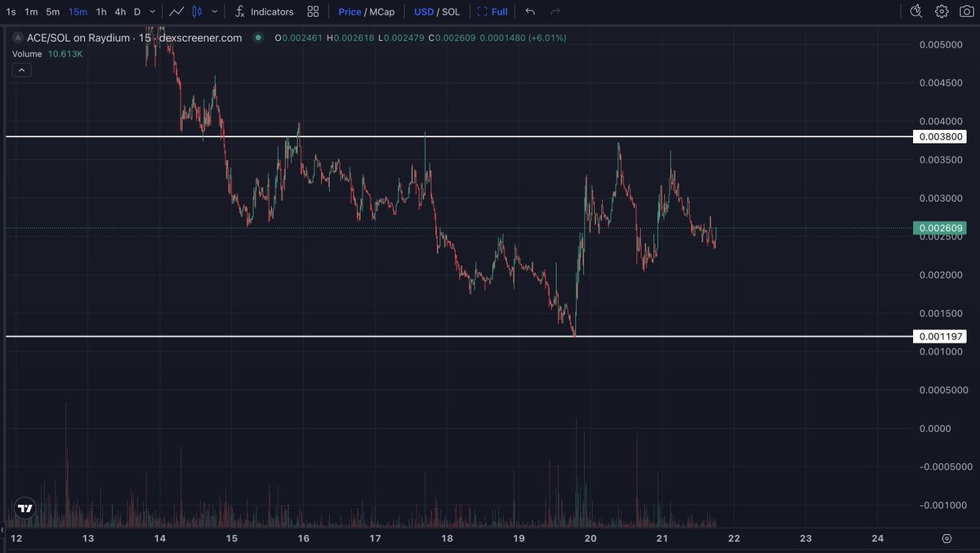Click the date label 24 on time axis
Screen dimensions: 980x553
tap(878, 538)
